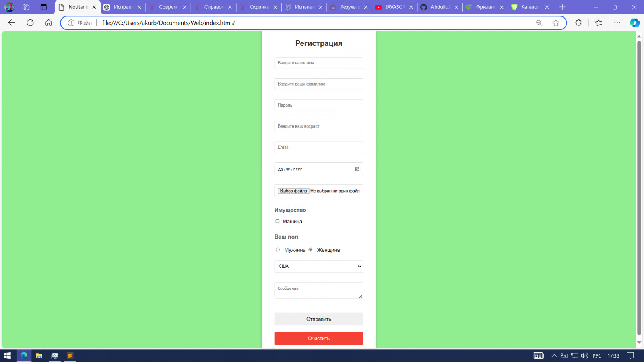
Task: Open the Sublime Text taskbar icon
Action: click(x=70, y=356)
